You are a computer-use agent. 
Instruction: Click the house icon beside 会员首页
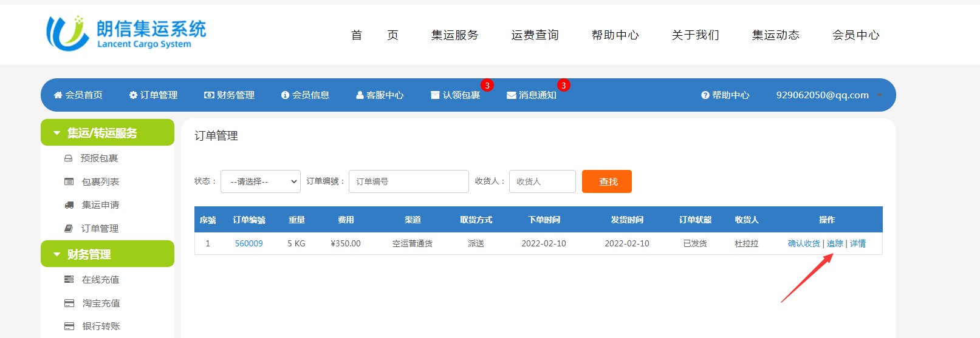point(58,95)
